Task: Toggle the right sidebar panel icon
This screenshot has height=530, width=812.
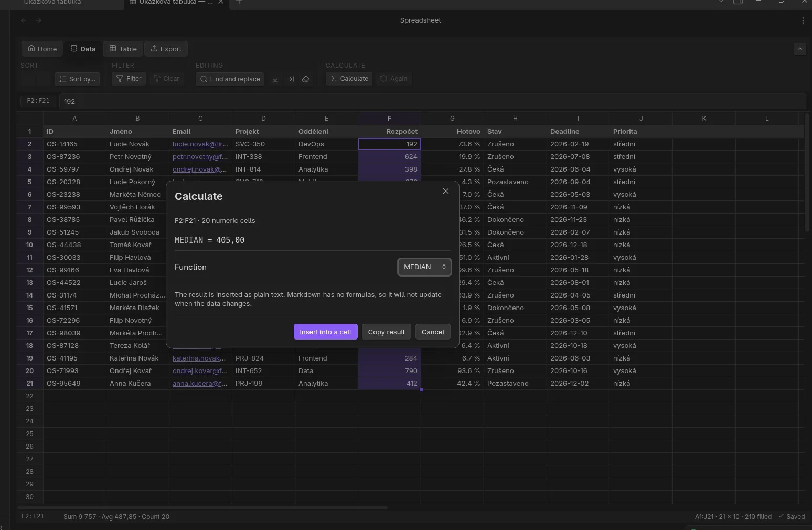Action: (738, 2)
